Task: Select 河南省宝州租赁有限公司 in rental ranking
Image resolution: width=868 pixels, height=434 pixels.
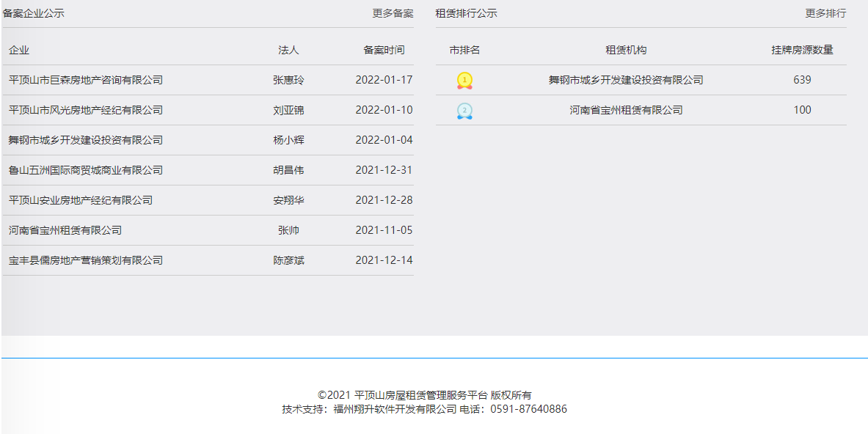Action: click(626, 110)
